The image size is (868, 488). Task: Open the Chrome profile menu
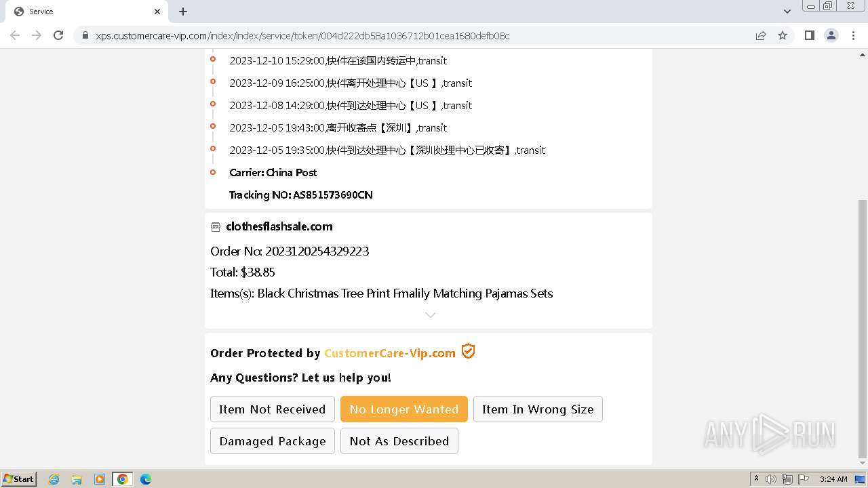tap(831, 35)
